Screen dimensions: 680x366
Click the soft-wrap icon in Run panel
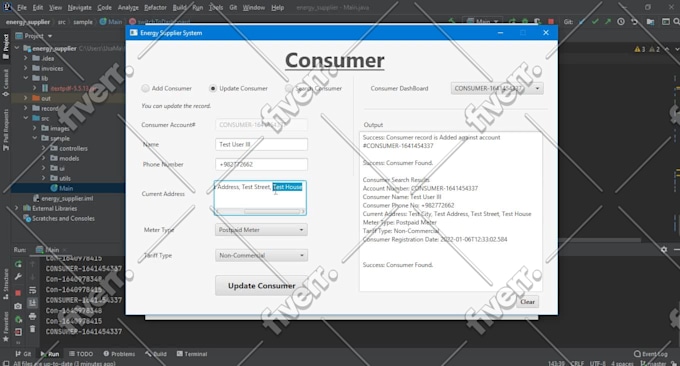(x=33, y=290)
